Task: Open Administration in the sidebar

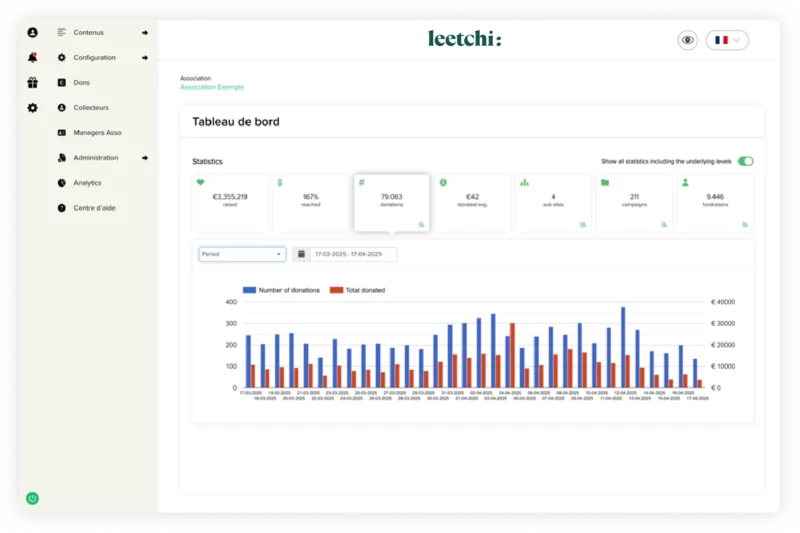Action: point(95,158)
